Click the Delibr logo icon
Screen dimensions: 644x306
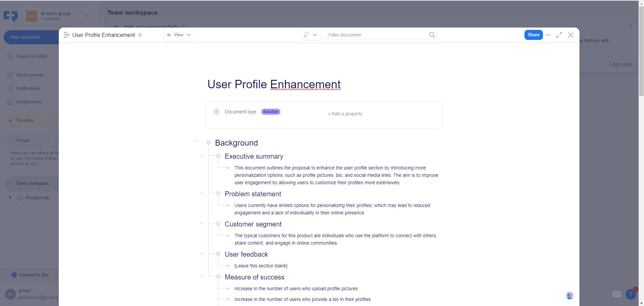pos(10,16)
